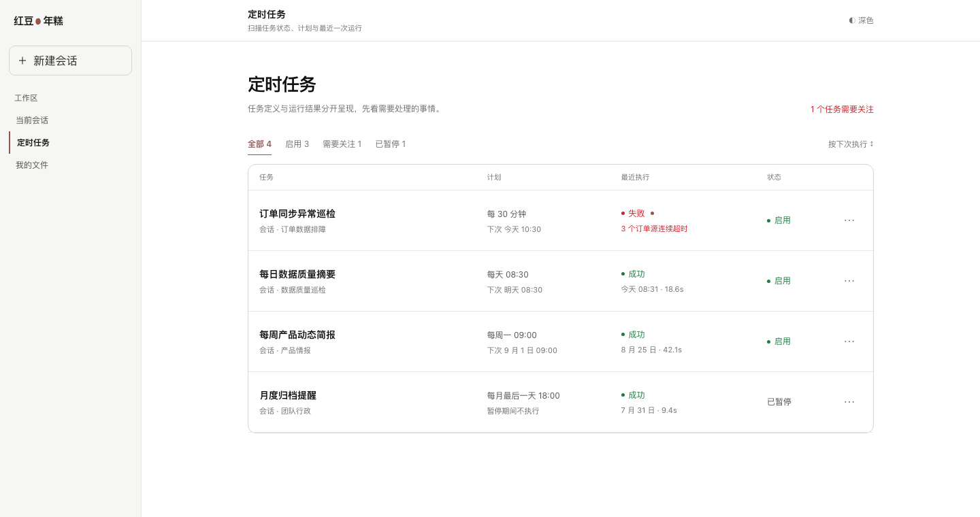Open more options for 月度归档提醒
980x517 pixels.
(x=849, y=402)
